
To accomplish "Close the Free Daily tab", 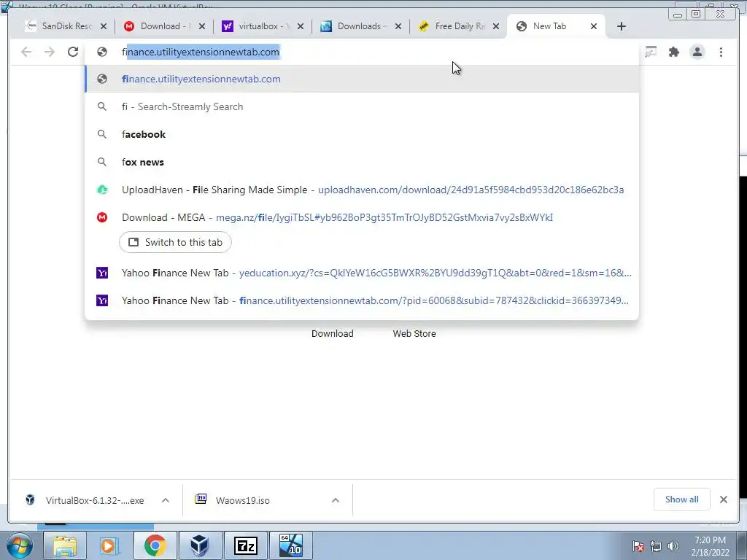I will [x=496, y=26].
